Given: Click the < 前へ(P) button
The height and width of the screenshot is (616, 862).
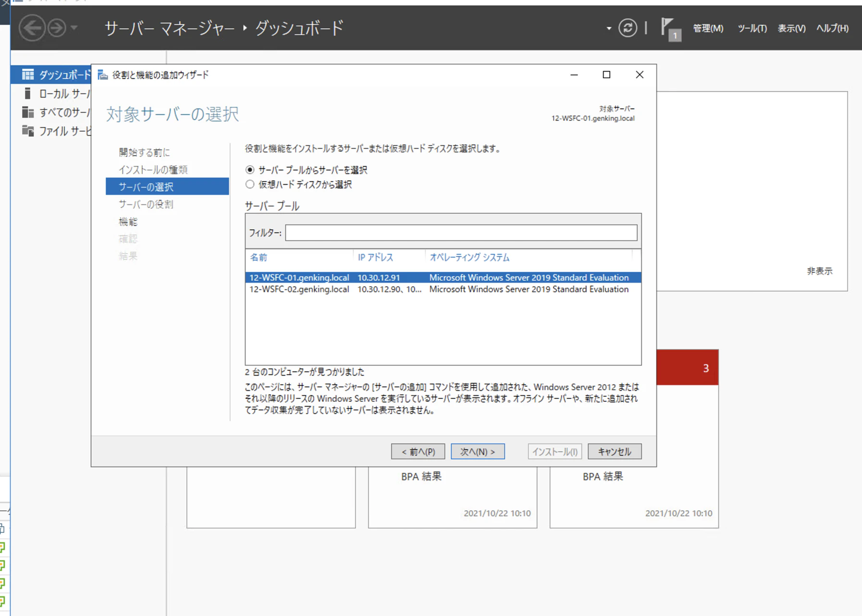Looking at the screenshot, I should (x=418, y=452).
